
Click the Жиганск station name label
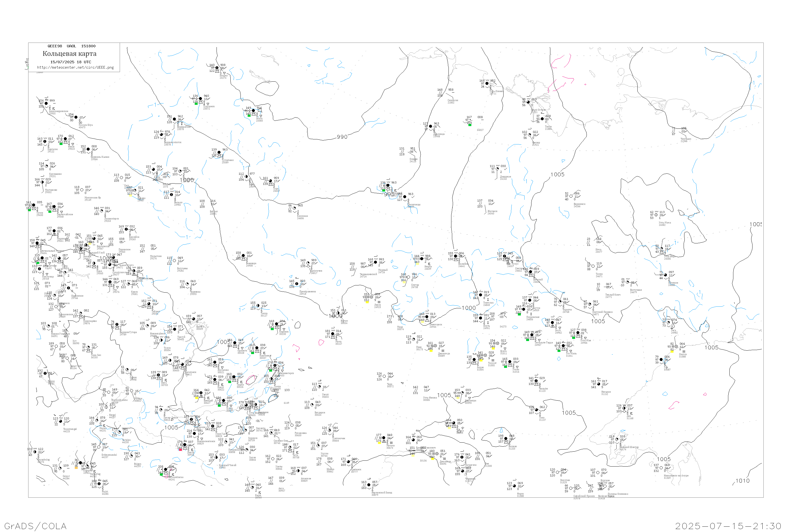(492, 211)
